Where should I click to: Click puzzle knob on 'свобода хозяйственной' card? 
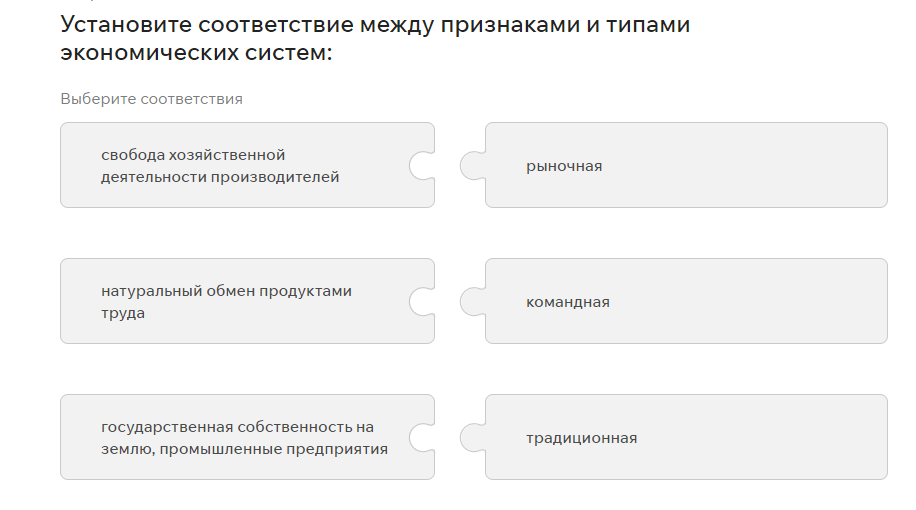point(423,165)
